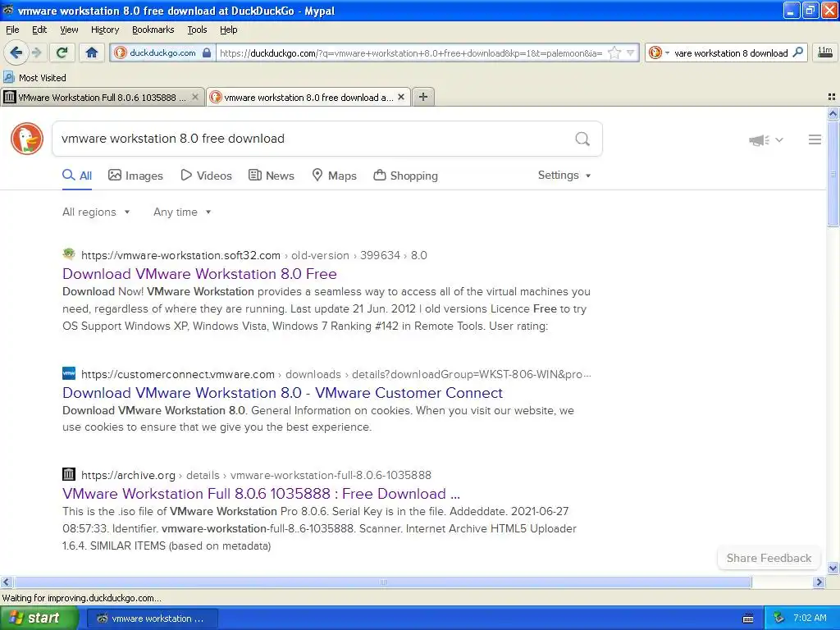Open the Tools menu

pyautogui.click(x=197, y=30)
